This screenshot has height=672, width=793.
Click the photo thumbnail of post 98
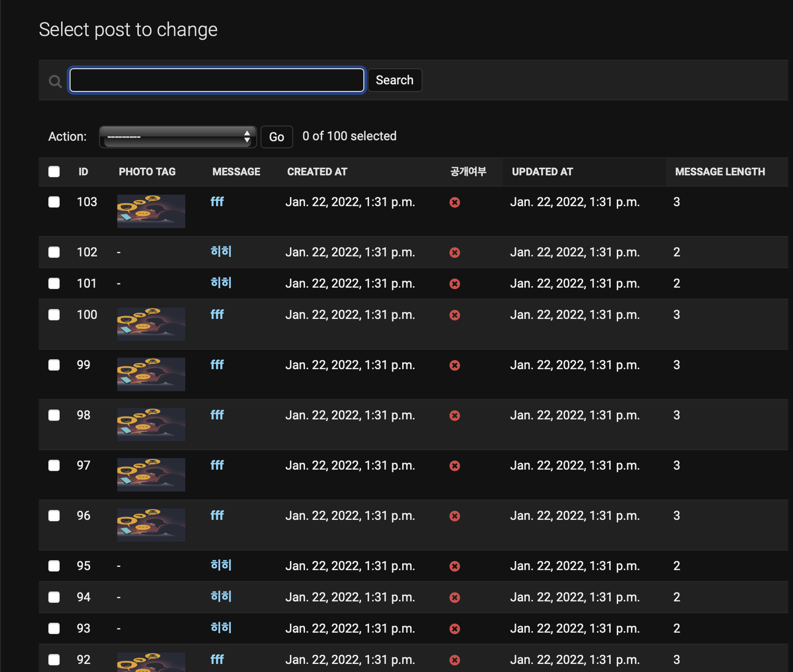[151, 425]
